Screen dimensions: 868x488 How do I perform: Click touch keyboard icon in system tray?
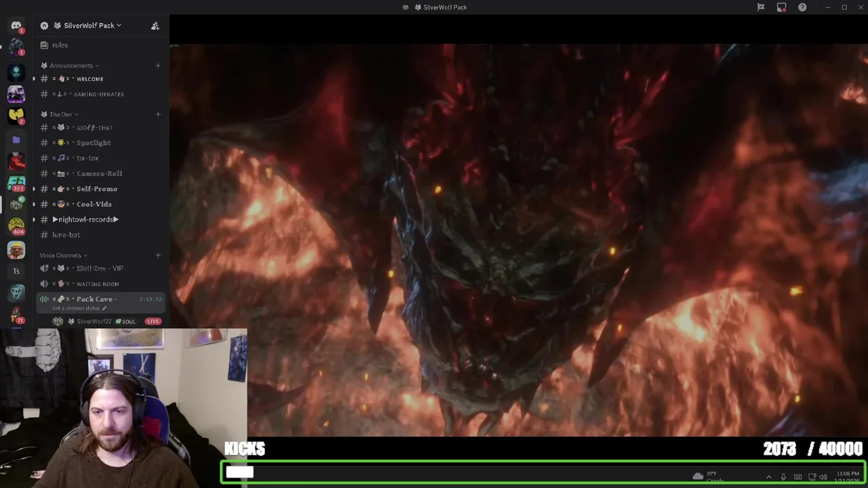[x=797, y=477]
